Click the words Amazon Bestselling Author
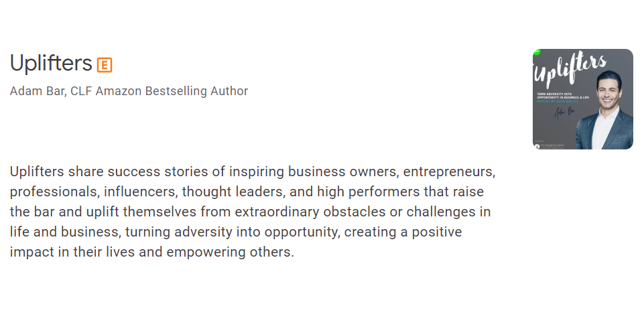644x333 pixels. [172, 91]
